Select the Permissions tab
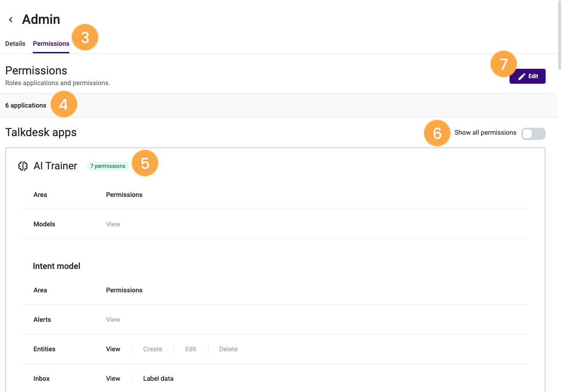Screen dimensions: 562x392 (51, 44)
